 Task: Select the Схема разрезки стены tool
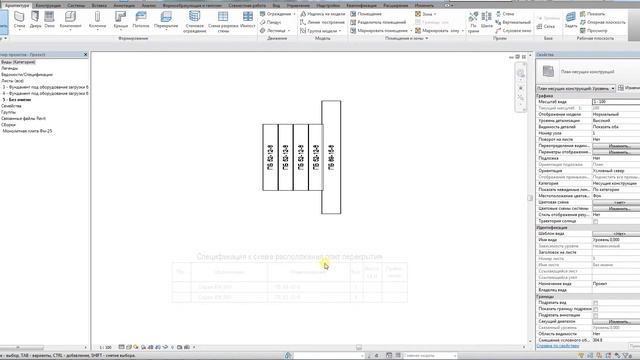click(x=223, y=22)
